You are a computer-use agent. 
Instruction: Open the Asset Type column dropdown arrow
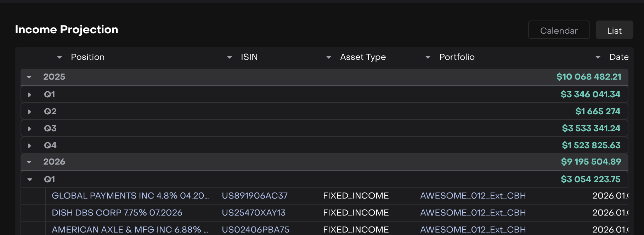328,57
